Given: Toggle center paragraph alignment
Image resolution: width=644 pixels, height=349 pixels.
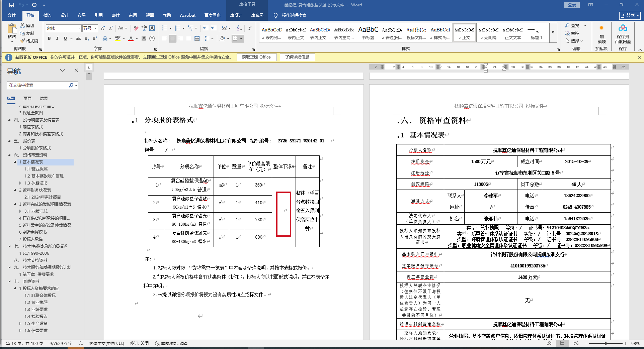Looking at the screenshot, I should (x=173, y=38).
